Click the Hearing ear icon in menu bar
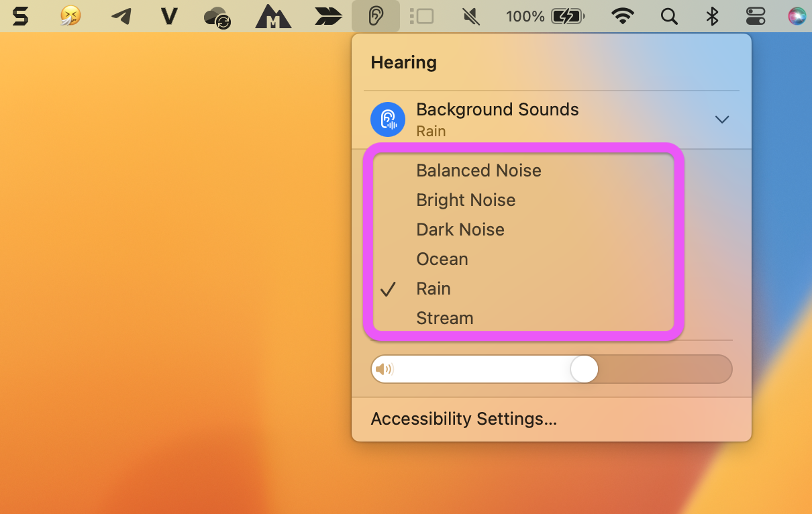Screen dimensions: 812x514 [376, 16]
